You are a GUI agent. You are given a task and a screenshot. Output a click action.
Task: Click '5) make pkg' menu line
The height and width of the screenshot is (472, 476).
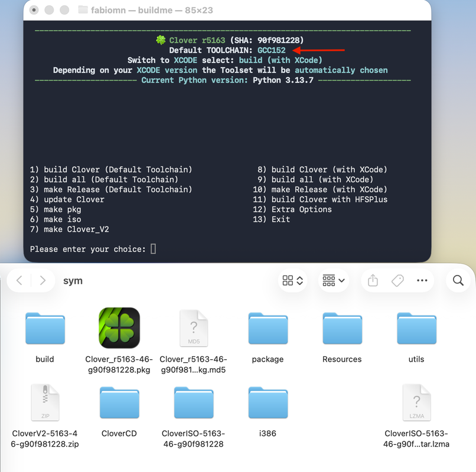pos(56,209)
